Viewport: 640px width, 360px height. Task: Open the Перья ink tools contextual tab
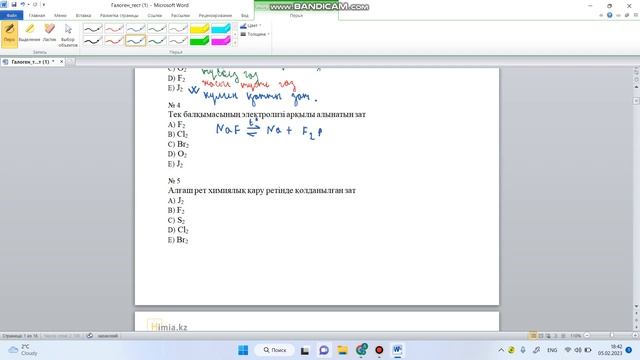(296, 16)
